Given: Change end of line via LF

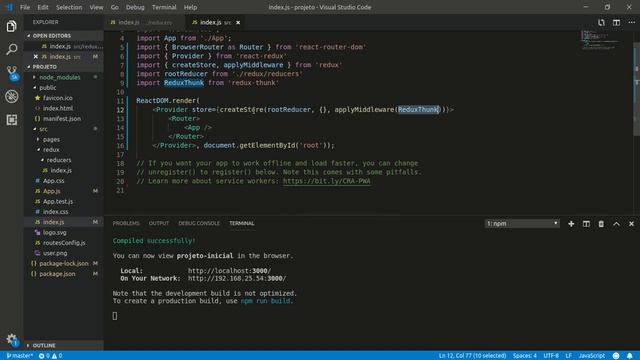Looking at the screenshot, I should (x=568, y=356).
